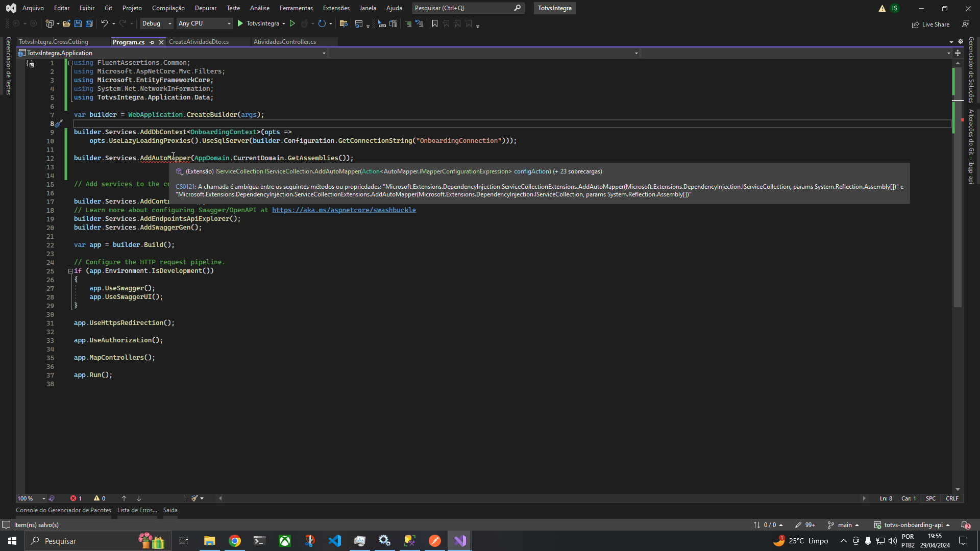Collapse the using directives block at line 1
The width and height of the screenshot is (980, 551).
[70, 63]
